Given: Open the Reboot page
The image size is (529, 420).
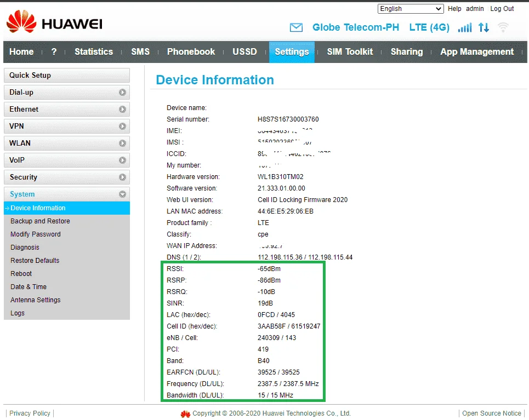Looking at the screenshot, I should click(21, 274).
